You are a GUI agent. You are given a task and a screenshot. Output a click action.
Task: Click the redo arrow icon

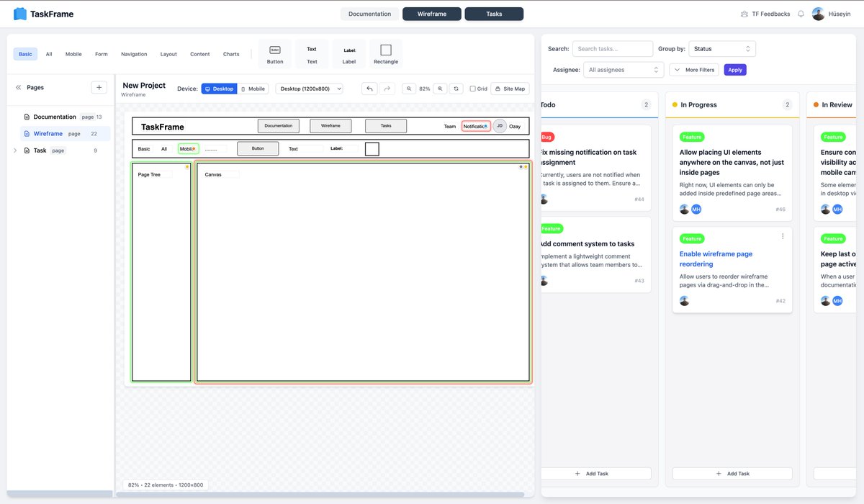click(x=387, y=89)
